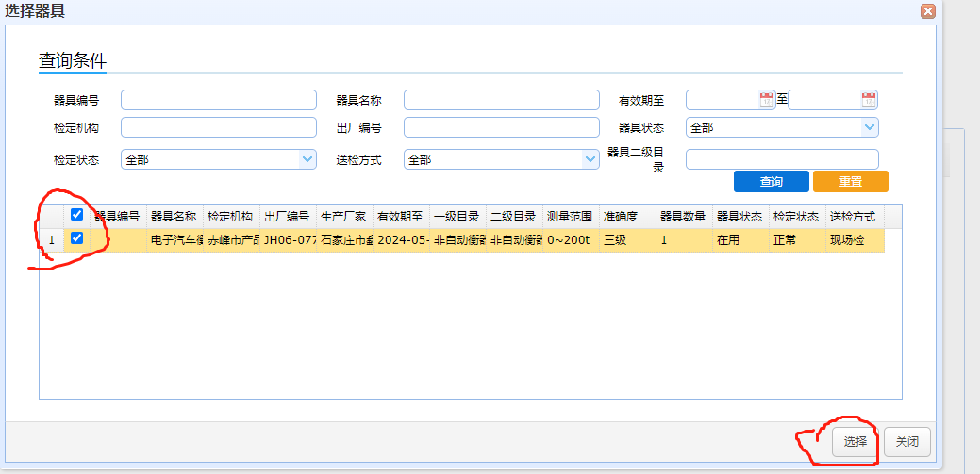Uncheck the row 1 checkbox
Viewport: 980px width, 474px height.
[77, 238]
